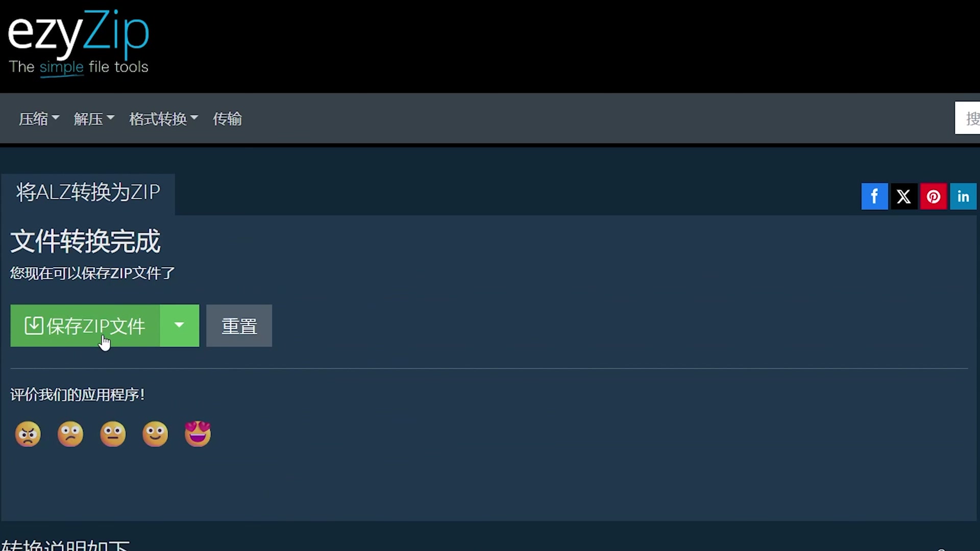980x551 pixels.
Task: Share on LinkedIn icon
Action: [x=963, y=196]
